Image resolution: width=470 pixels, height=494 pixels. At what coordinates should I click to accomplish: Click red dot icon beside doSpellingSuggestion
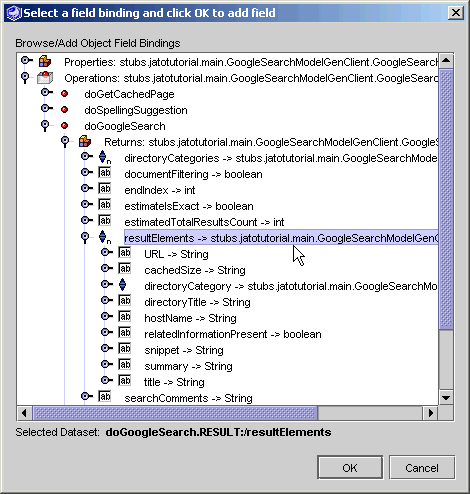(65, 110)
